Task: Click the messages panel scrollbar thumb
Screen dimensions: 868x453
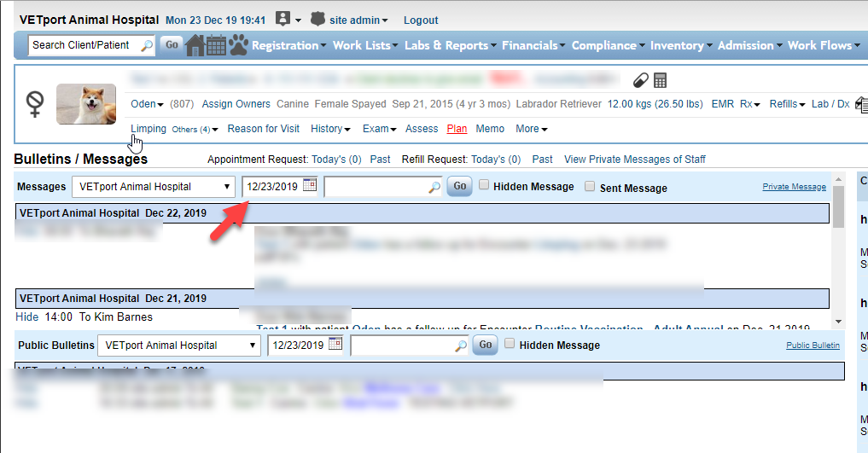Action: (839, 206)
